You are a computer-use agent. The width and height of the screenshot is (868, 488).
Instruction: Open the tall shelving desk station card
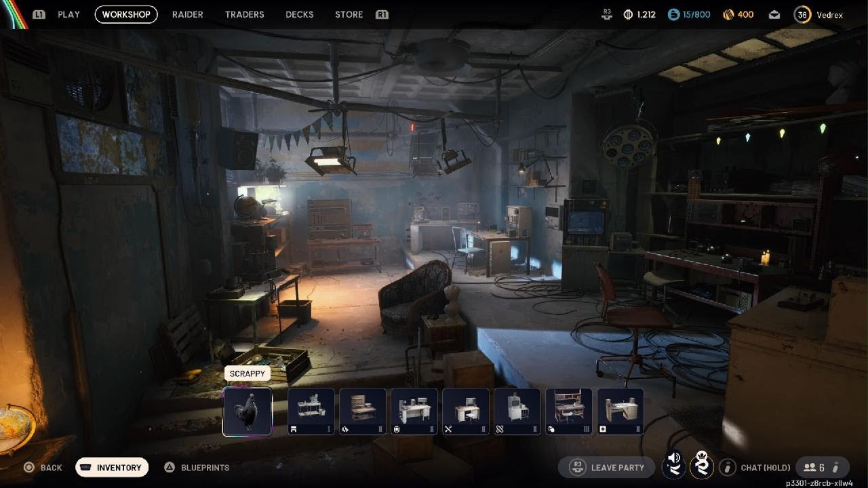pyautogui.click(x=569, y=411)
